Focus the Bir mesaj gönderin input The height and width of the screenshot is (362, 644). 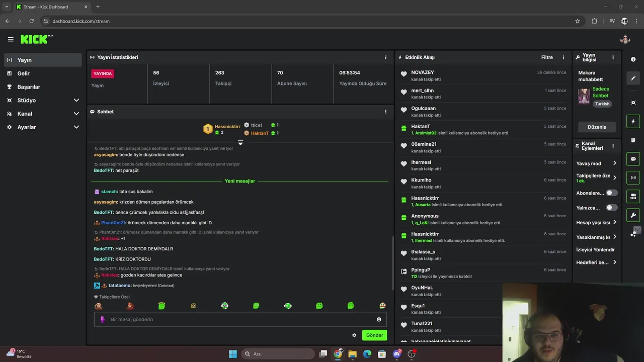point(240,319)
